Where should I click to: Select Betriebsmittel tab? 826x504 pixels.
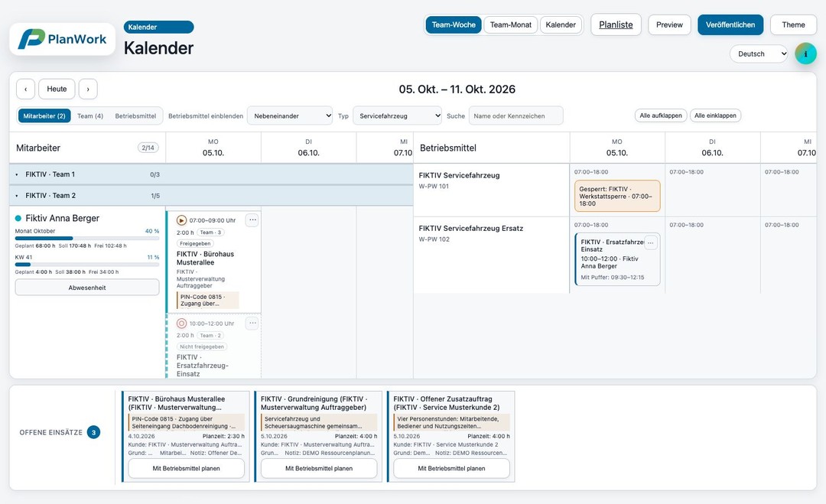click(135, 115)
